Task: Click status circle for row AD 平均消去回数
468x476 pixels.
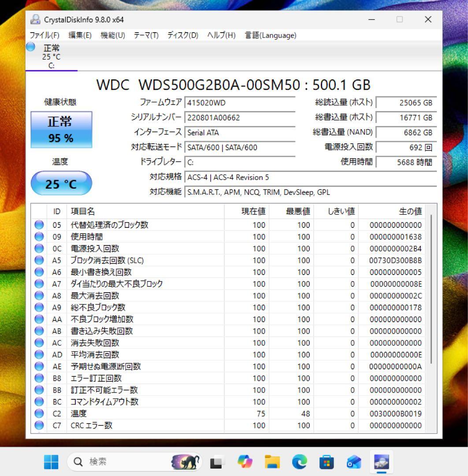Action: coord(39,354)
